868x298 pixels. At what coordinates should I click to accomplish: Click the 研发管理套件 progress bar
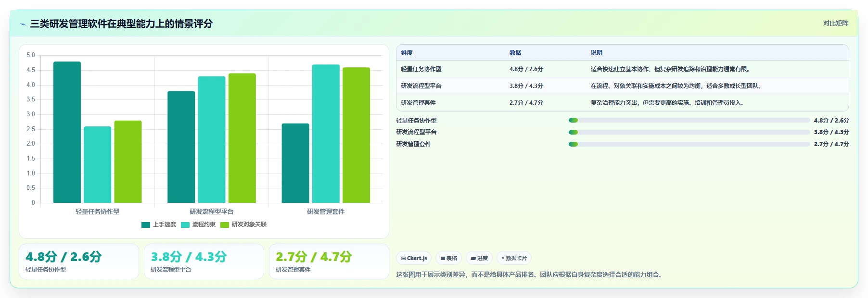tap(689, 144)
